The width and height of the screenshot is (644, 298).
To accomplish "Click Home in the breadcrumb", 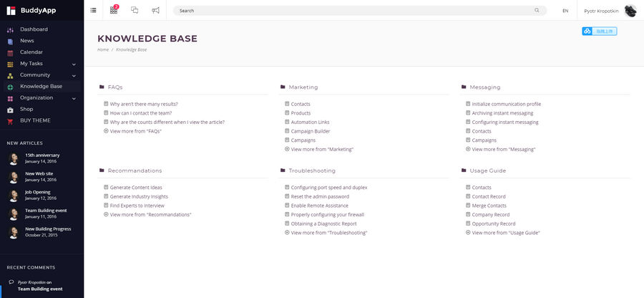I will point(103,49).
